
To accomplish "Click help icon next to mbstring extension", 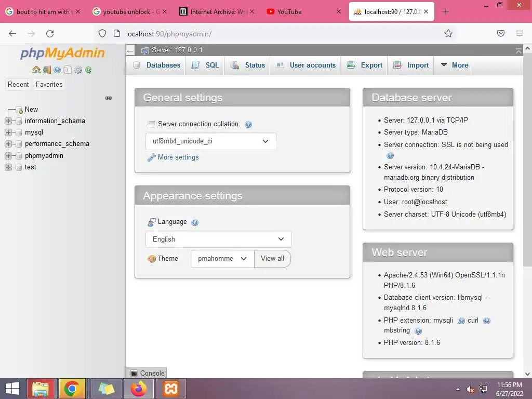I will point(418,331).
